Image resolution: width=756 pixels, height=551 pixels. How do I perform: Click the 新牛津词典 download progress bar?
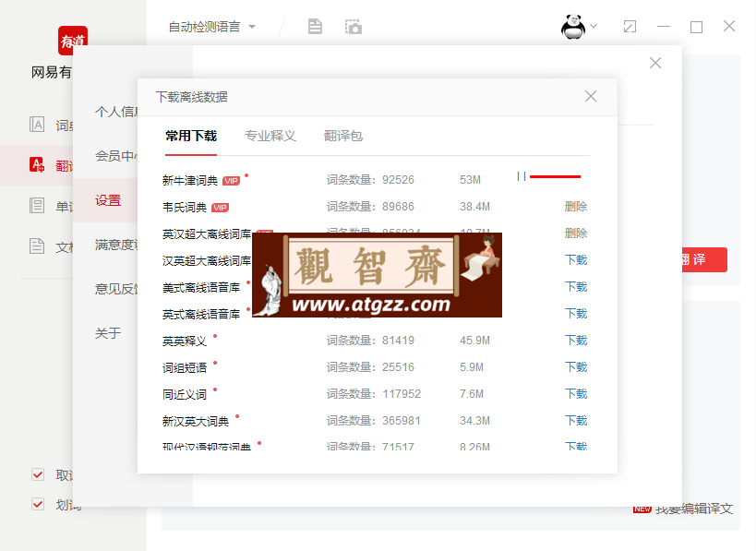coord(555,177)
